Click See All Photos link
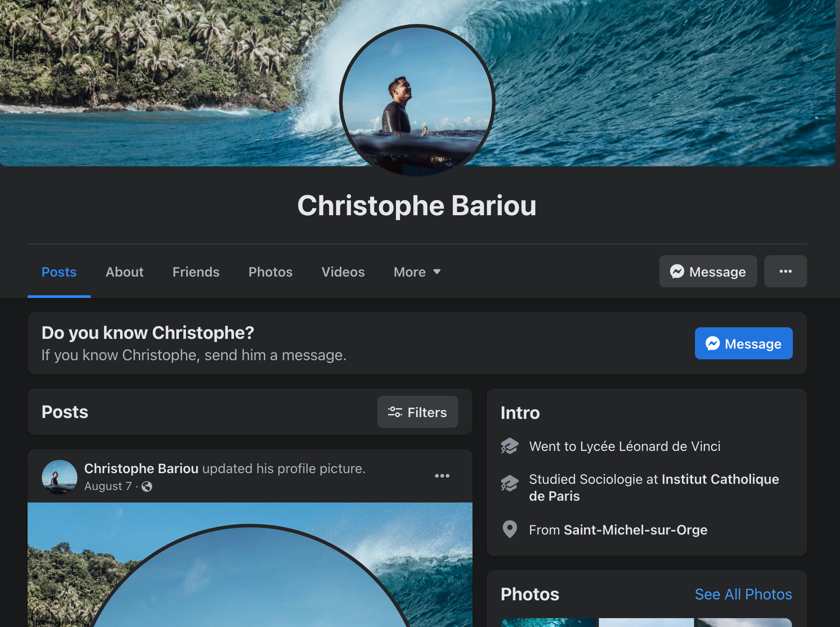Image resolution: width=840 pixels, height=627 pixels. click(x=743, y=594)
